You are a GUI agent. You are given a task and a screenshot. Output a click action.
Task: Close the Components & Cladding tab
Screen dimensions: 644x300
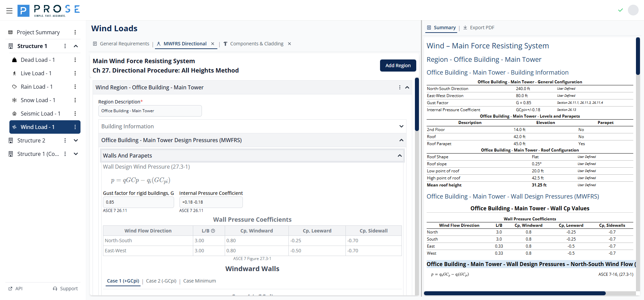[x=289, y=44]
